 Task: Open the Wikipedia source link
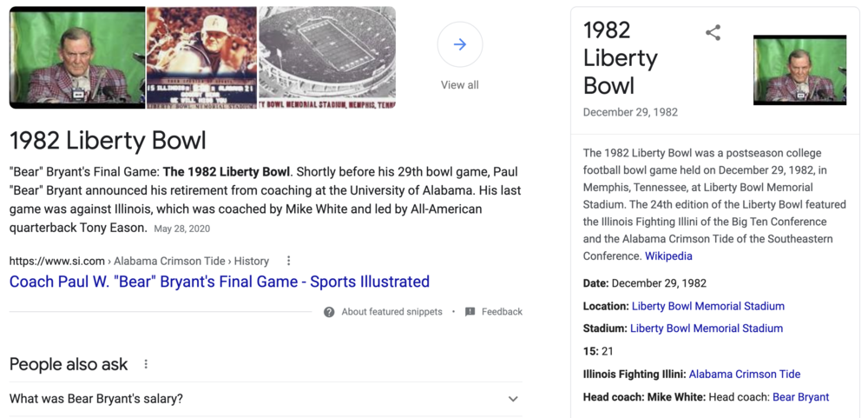(x=668, y=256)
